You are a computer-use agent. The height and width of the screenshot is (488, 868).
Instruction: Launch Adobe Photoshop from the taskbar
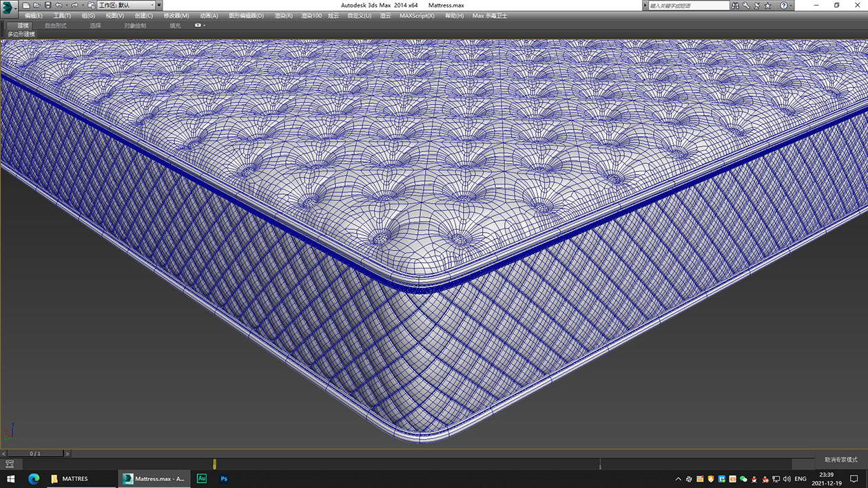click(x=224, y=478)
